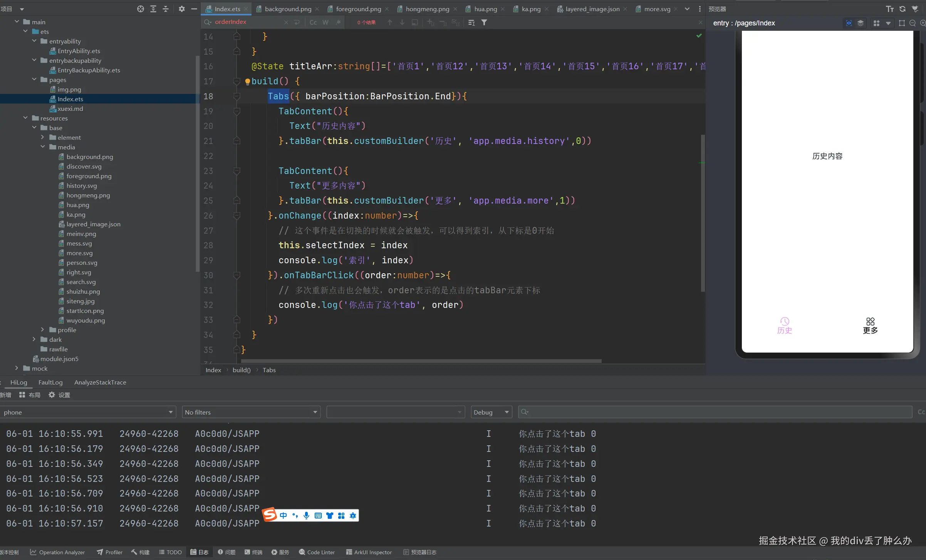Toggle match case Cc in search
This screenshot has width=926, height=560.
(313, 22)
